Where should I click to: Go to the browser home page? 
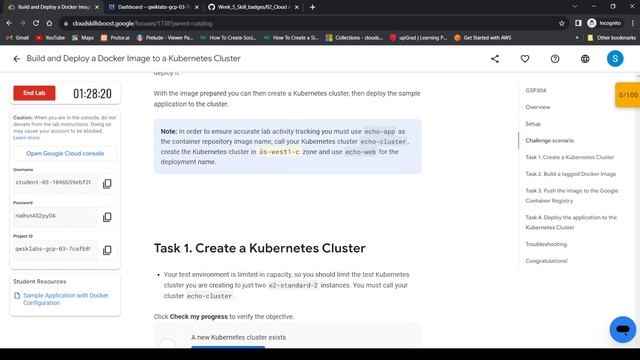point(49,23)
